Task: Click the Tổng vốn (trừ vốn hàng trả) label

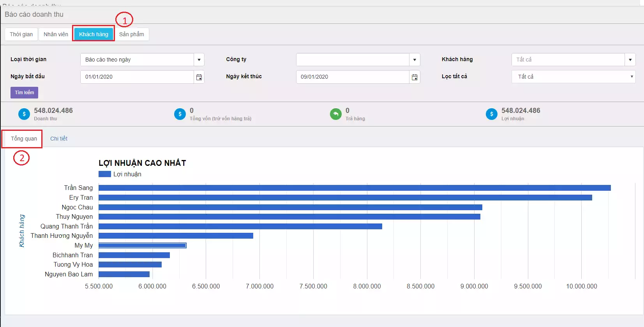Action: point(221,119)
